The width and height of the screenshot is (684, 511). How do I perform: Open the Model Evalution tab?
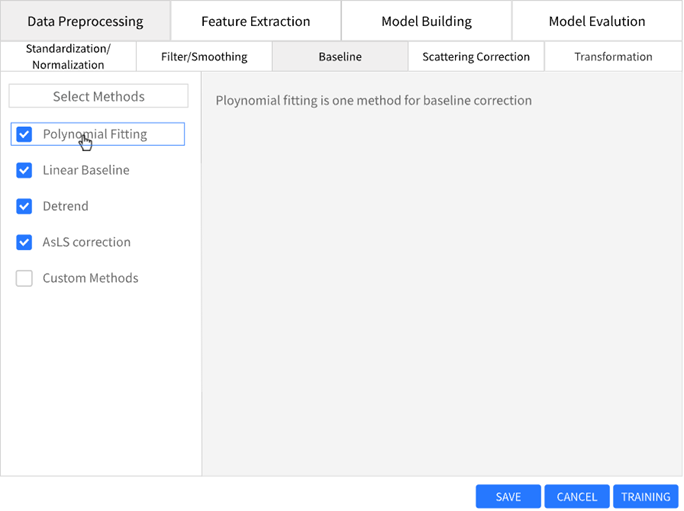[597, 21]
